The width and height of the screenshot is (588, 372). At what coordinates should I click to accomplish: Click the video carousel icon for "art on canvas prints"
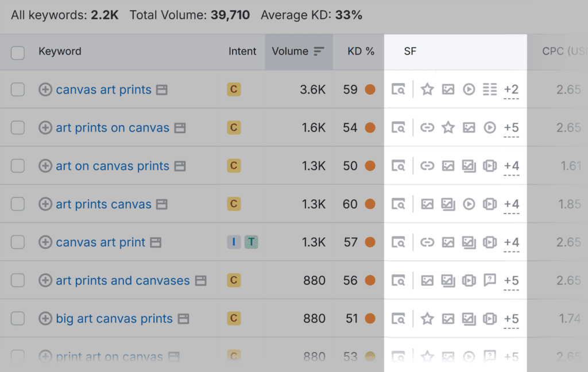click(490, 165)
